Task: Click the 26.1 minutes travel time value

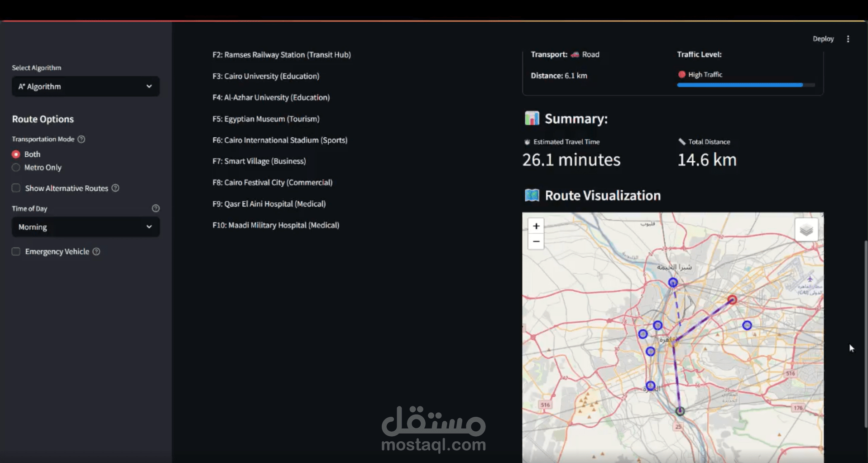Action: [x=571, y=160]
